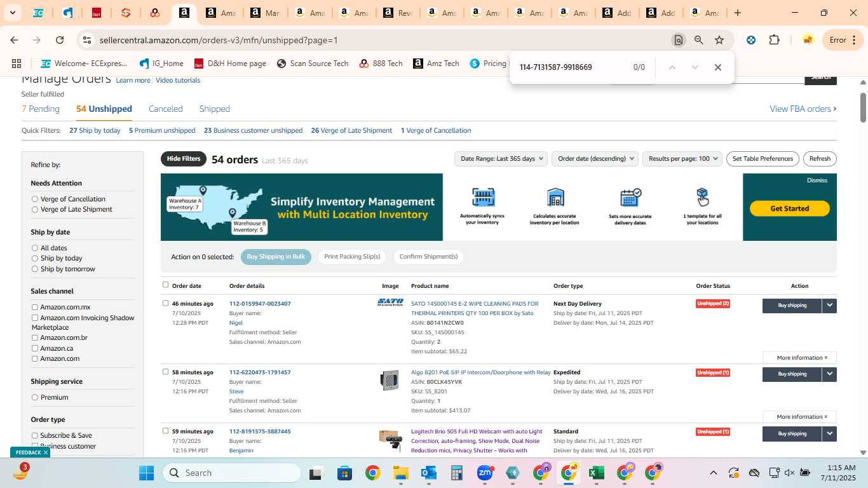Screen dimensions: 868x488
Task: Check the Amazon.ca sales channel box
Action: point(35,348)
